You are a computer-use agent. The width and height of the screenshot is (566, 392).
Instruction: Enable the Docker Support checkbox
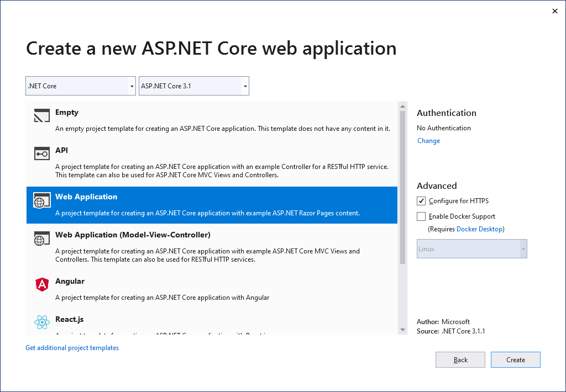(x=421, y=216)
